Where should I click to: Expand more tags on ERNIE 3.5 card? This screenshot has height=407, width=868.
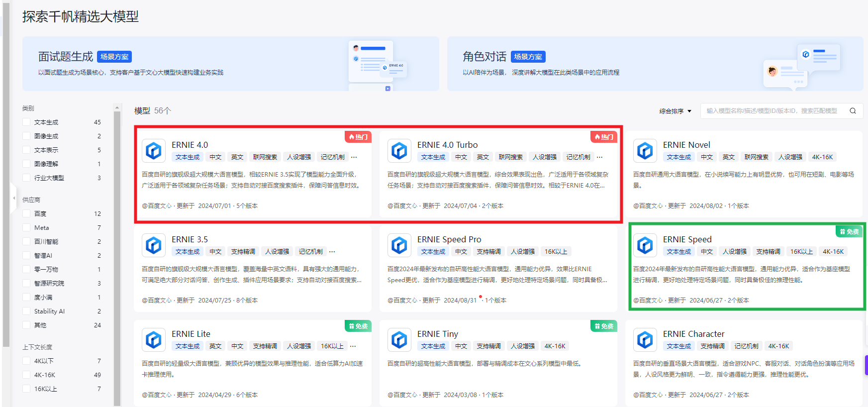coord(332,252)
